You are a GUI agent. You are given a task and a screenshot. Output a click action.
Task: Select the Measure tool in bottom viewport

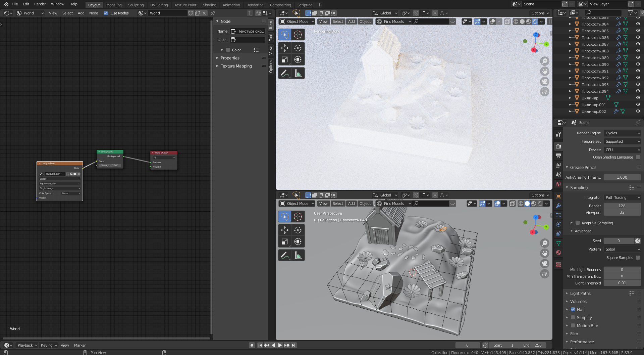click(x=298, y=255)
